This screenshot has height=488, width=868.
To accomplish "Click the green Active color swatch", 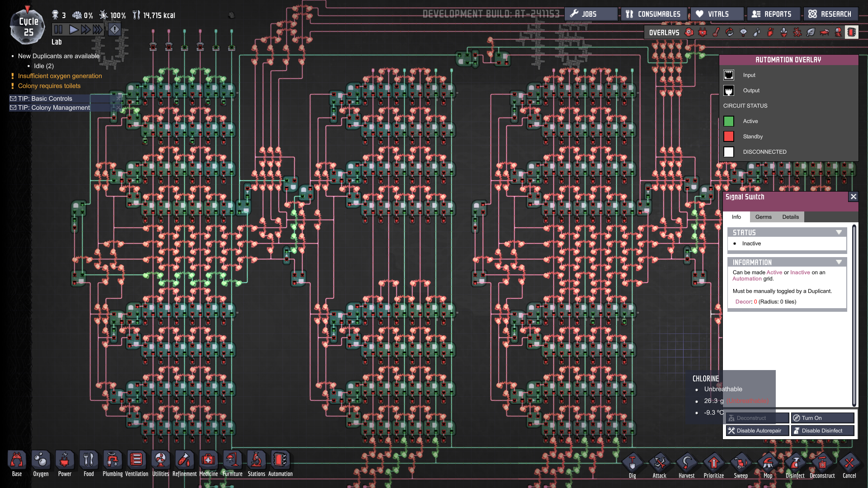I will pyautogui.click(x=728, y=121).
